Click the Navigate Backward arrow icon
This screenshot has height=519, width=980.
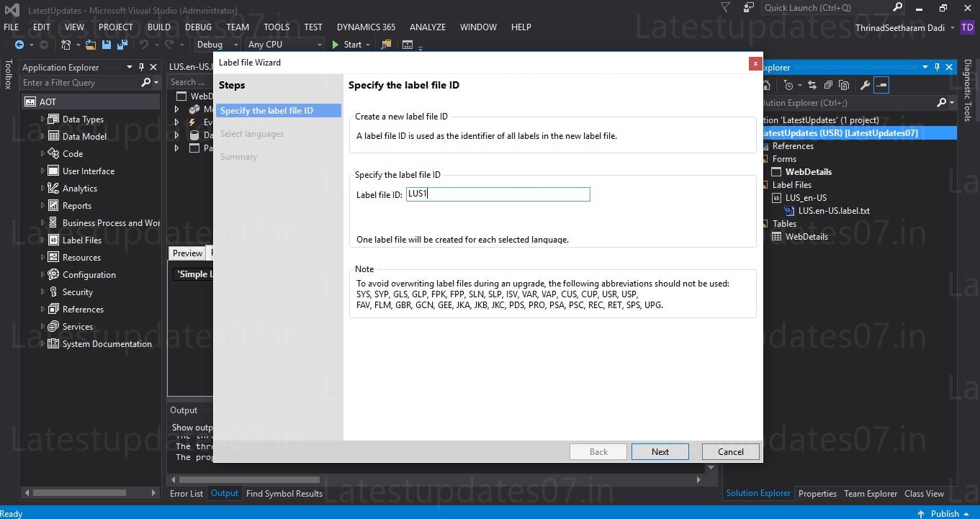point(19,45)
